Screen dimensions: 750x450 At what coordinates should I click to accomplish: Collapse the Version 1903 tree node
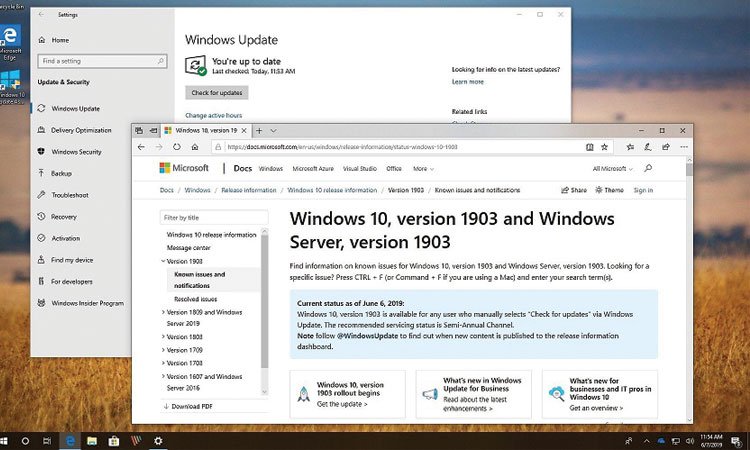point(163,261)
